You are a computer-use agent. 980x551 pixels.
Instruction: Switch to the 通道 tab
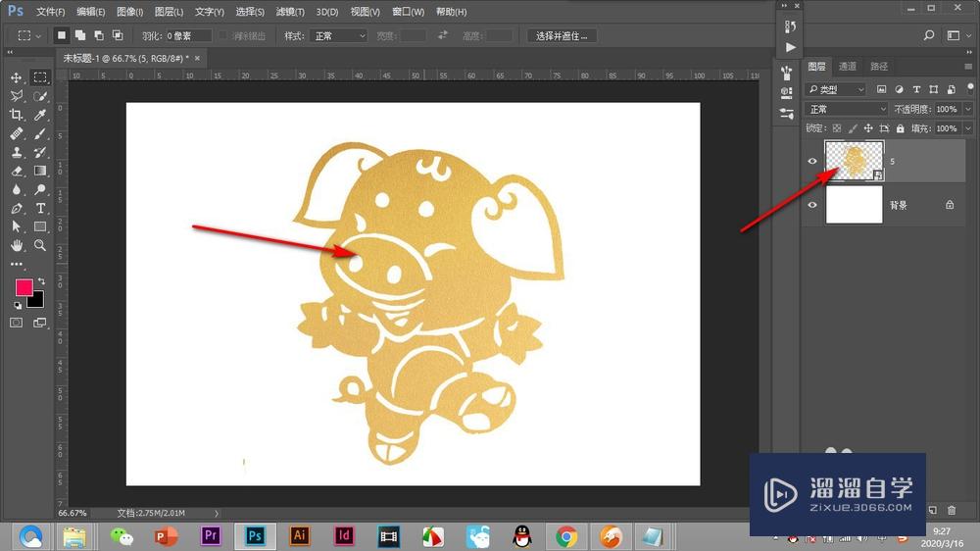pos(848,67)
